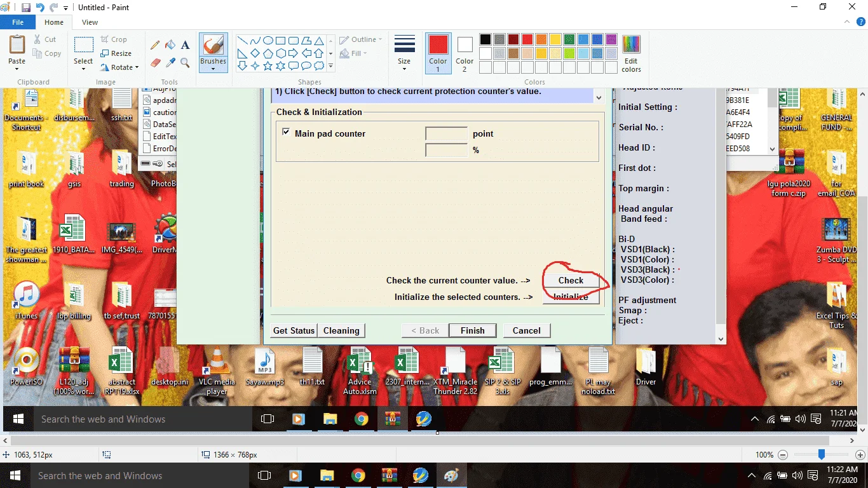The width and height of the screenshot is (868, 488).
Task: Open Customize Quick Access Toolbar arrow
Action: 65,8
